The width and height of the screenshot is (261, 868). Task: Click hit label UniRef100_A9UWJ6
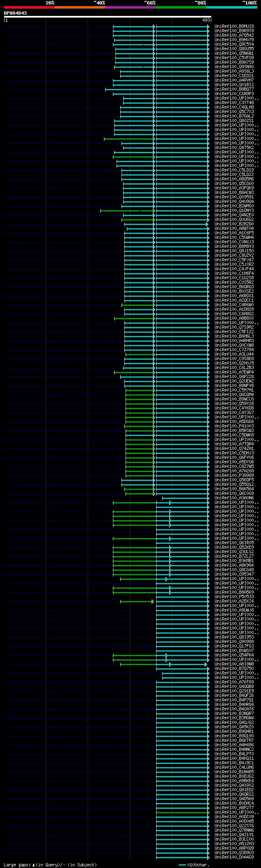coord(234,610)
